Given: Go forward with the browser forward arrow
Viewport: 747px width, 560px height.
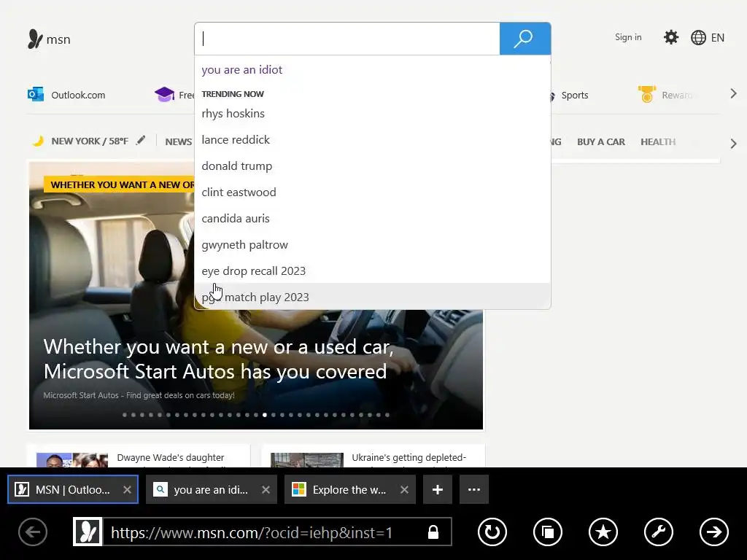Looking at the screenshot, I should pos(714,532).
